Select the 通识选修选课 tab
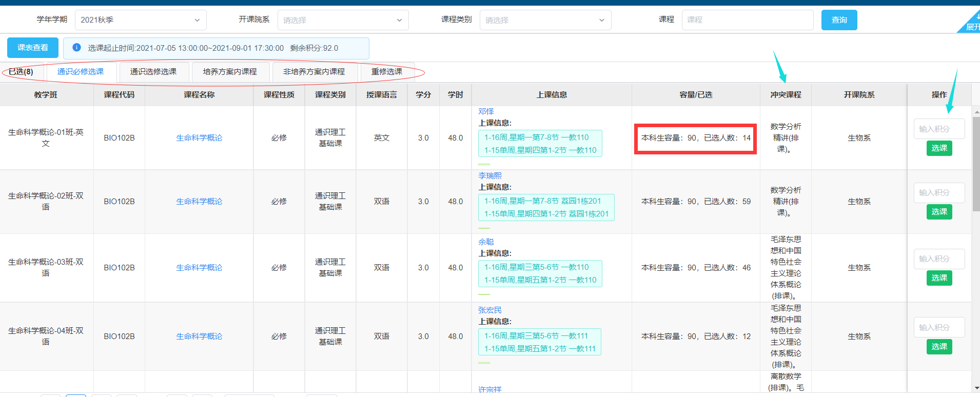 click(153, 72)
